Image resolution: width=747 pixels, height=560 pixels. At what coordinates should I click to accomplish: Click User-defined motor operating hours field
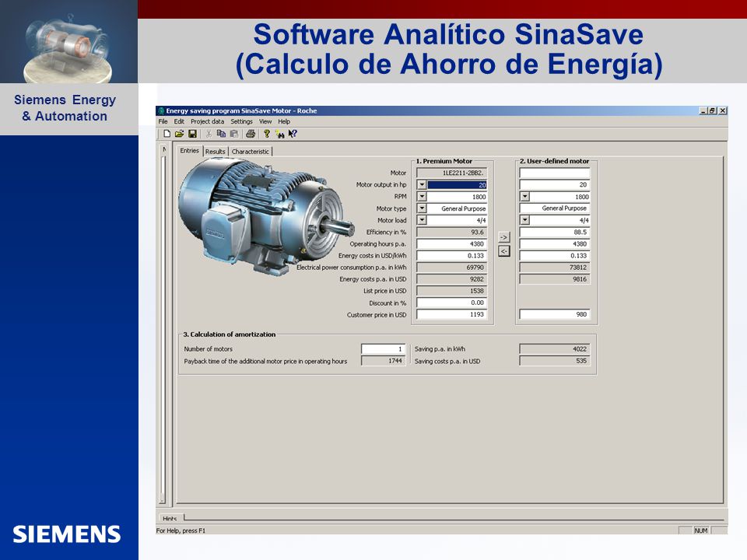(555, 243)
